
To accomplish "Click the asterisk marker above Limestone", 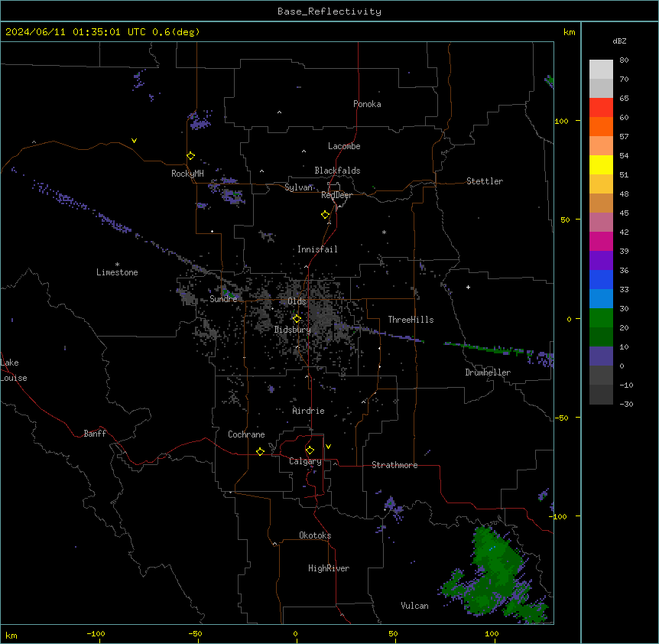I will 117,265.
